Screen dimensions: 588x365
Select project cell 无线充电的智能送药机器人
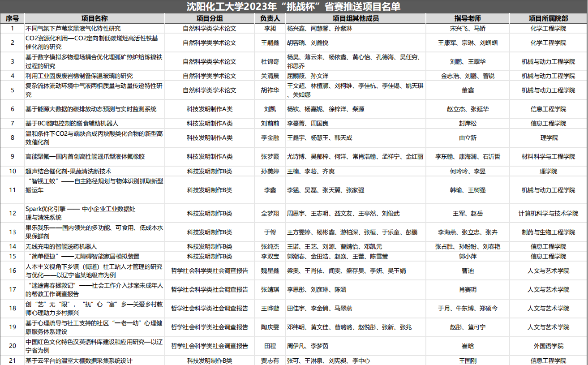coord(61,247)
